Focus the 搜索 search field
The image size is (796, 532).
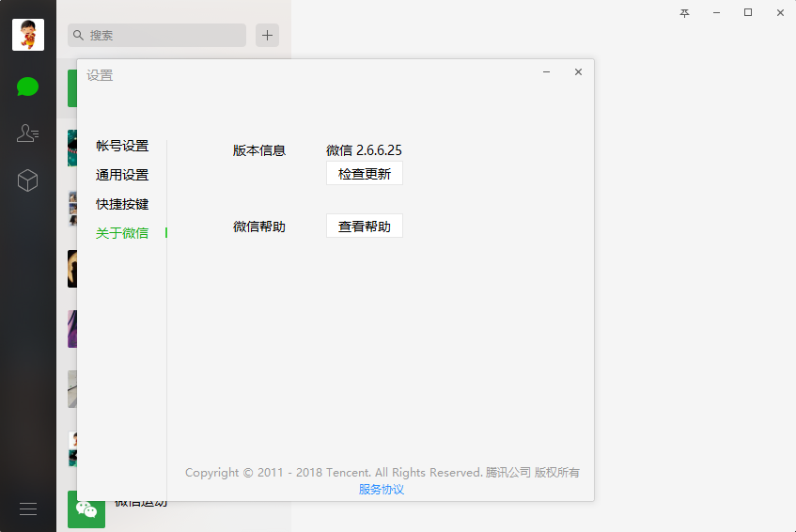(x=157, y=35)
